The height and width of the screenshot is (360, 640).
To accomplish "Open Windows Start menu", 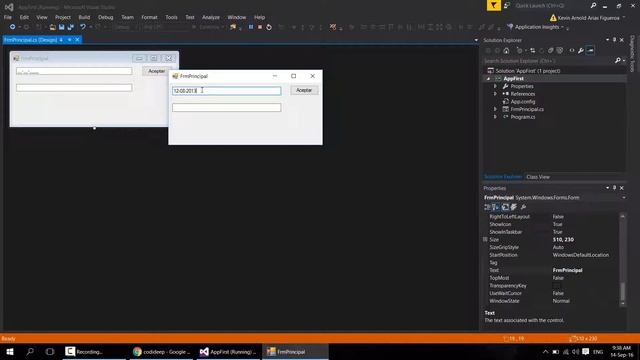I will 9,351.
